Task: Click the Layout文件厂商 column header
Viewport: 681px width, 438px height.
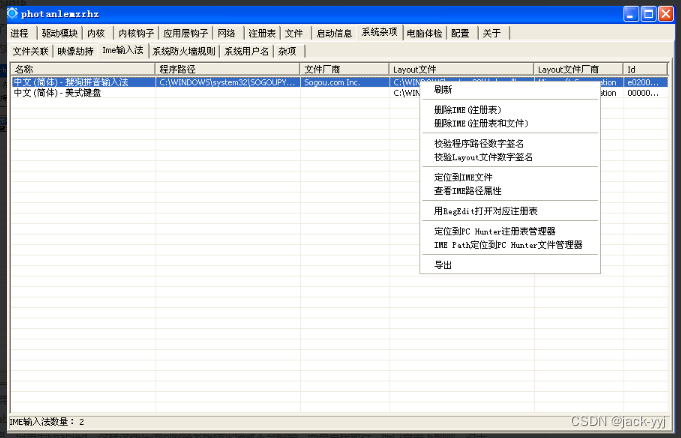Action: point(579,69)
